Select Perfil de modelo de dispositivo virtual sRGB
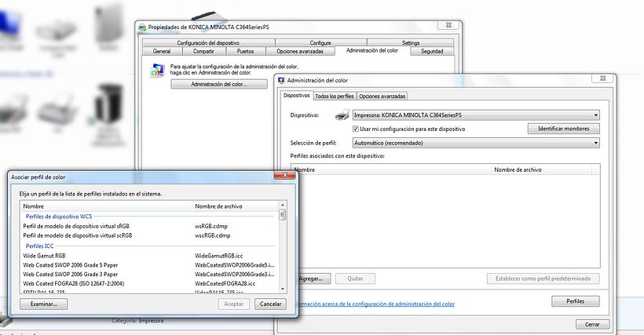Screen dimensions: 644x335 pyautogui.click(x=76, y=226)
